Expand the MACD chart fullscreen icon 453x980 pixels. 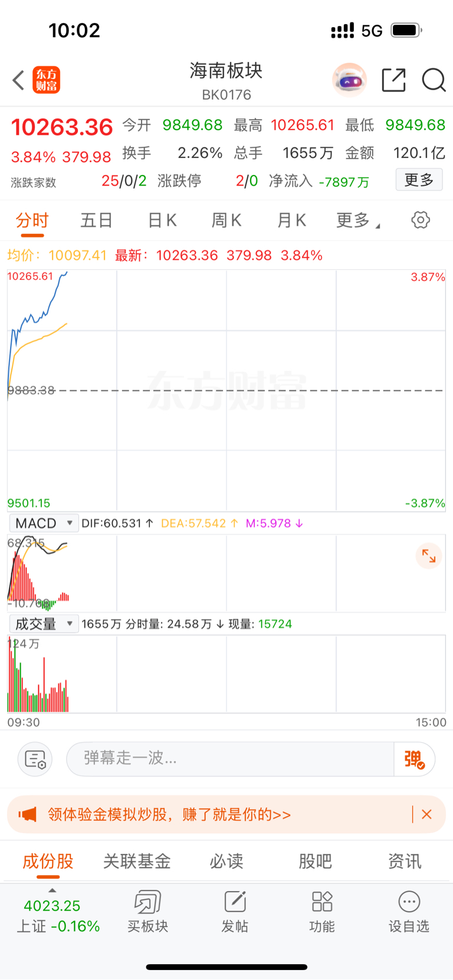point(429,556)
